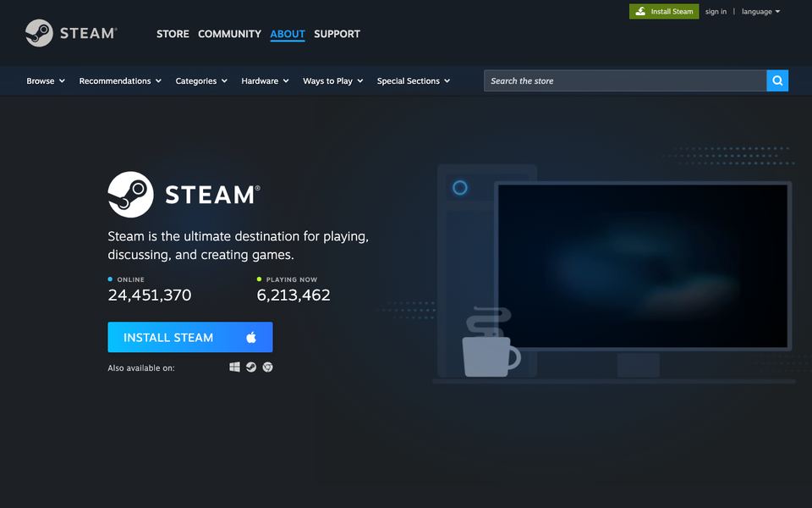This screenshot has height=508, width=812.
Task: Select the ABOUT tab
Action: (x=288, y=34)
